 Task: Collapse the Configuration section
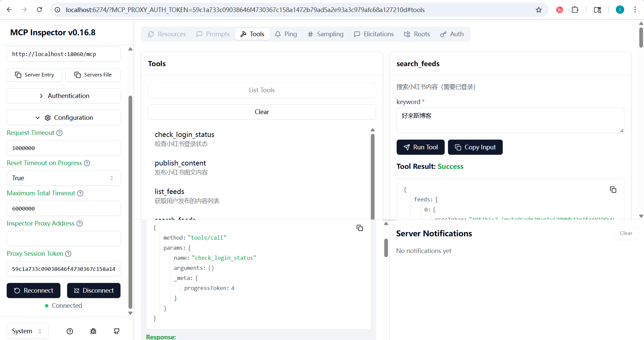pyautogui.click(x=63, y=118)
